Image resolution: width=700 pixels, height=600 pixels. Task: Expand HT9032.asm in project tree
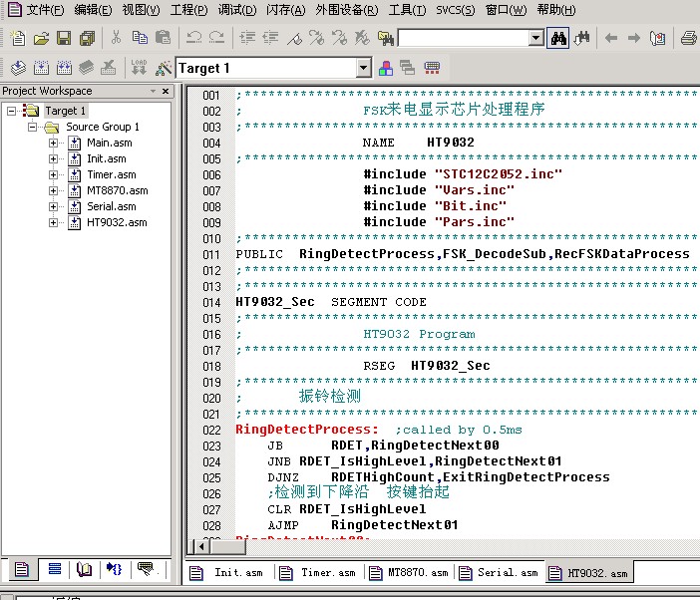53,222
